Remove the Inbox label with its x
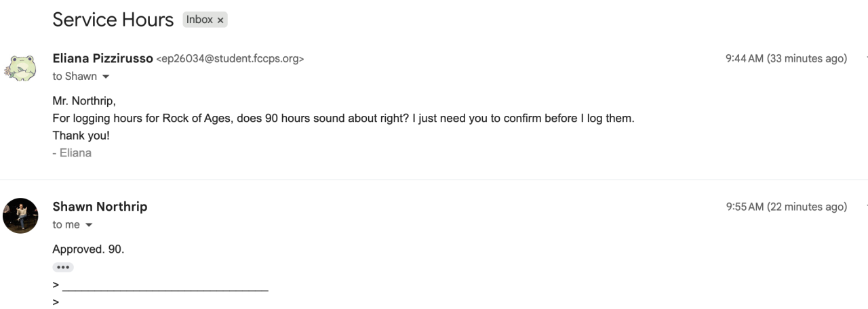 point(220,20)
